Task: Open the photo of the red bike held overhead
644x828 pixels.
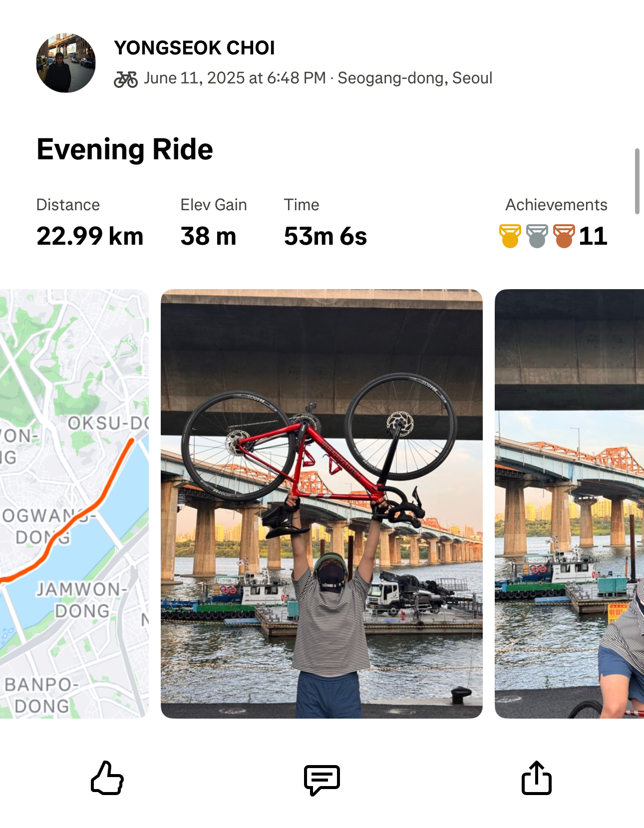Action: [x=322, y=503]
